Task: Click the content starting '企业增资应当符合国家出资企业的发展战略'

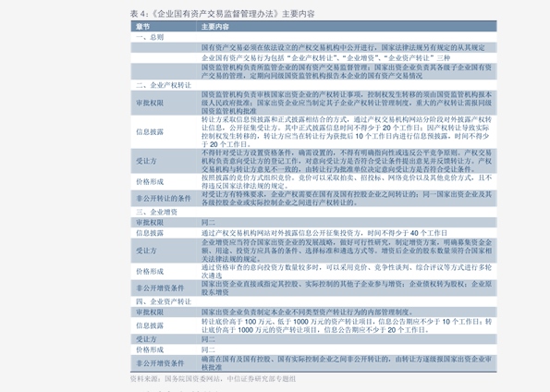Action: coord(347,251)
